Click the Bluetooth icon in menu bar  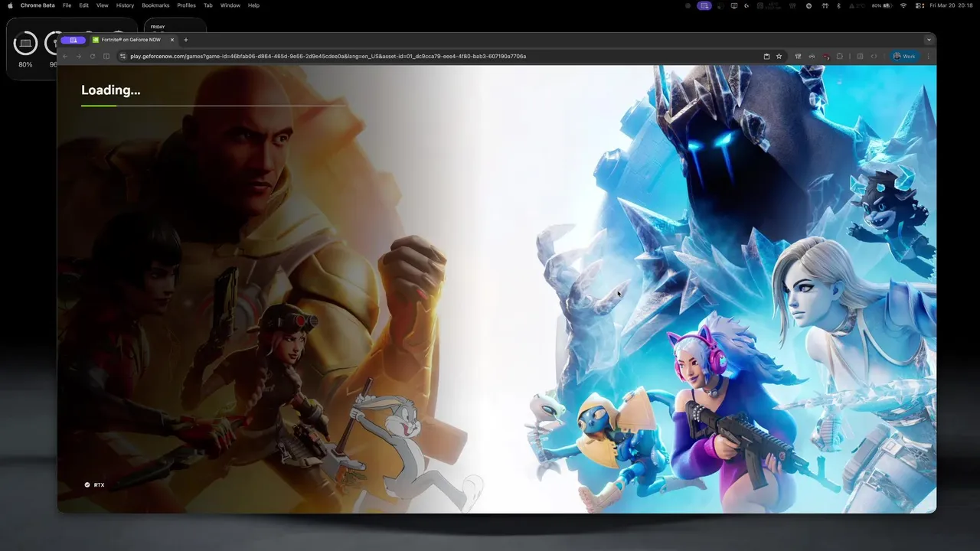click(838, 5)
